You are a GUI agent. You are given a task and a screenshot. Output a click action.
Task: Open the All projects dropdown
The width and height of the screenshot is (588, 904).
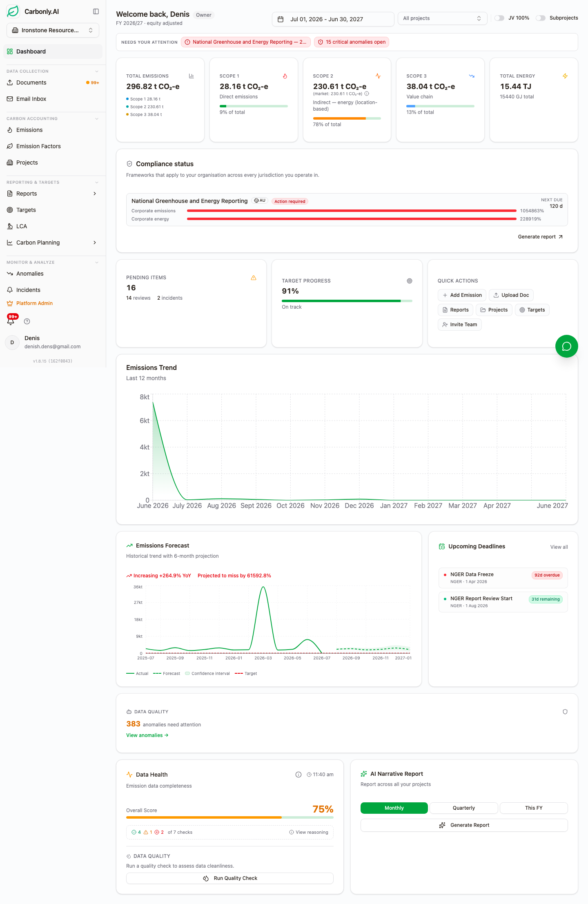click(x=442, y=18)
